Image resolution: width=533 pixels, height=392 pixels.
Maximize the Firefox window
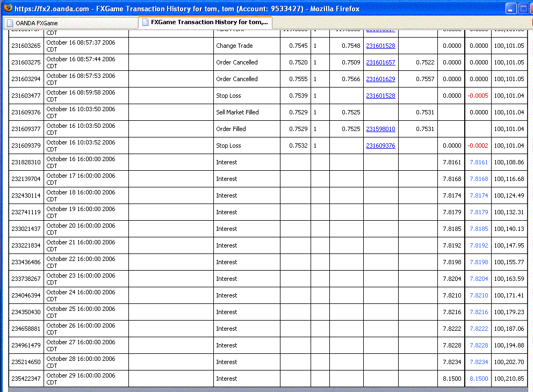(523, 9)
